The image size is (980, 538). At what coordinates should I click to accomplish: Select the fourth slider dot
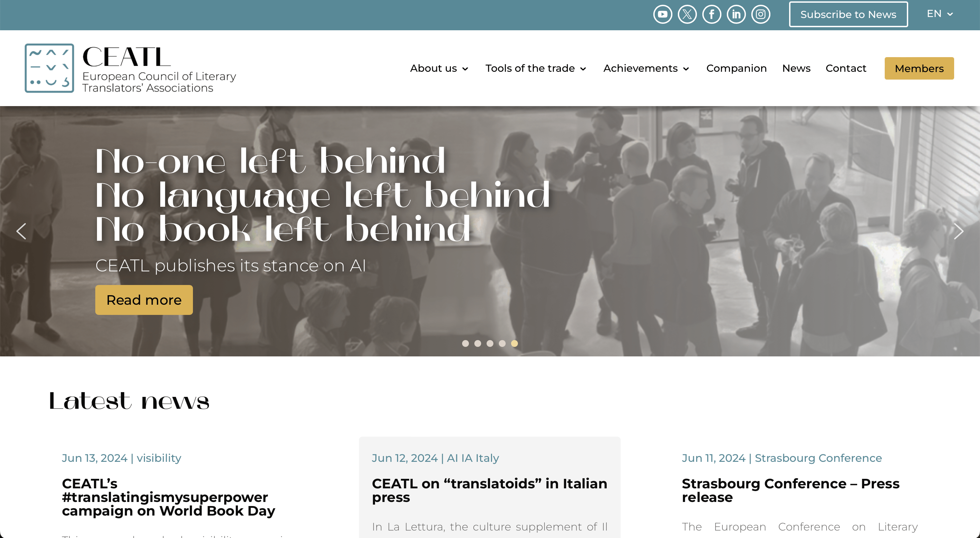click(502, 343)
